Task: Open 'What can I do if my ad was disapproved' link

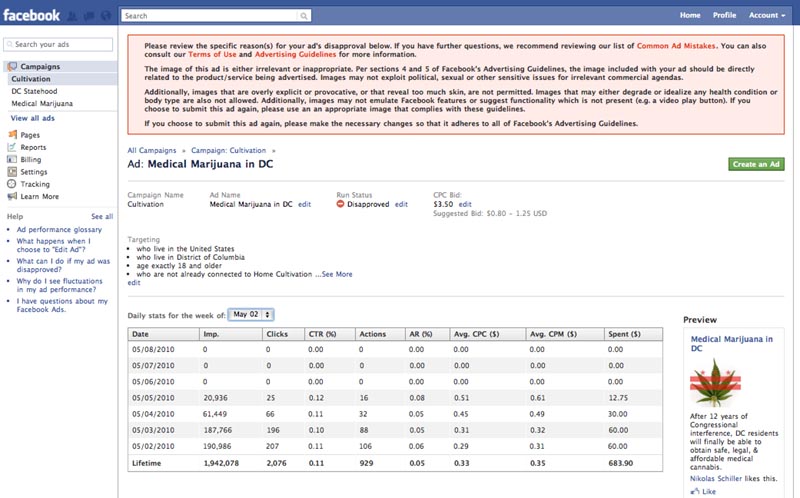Action: 63,265
